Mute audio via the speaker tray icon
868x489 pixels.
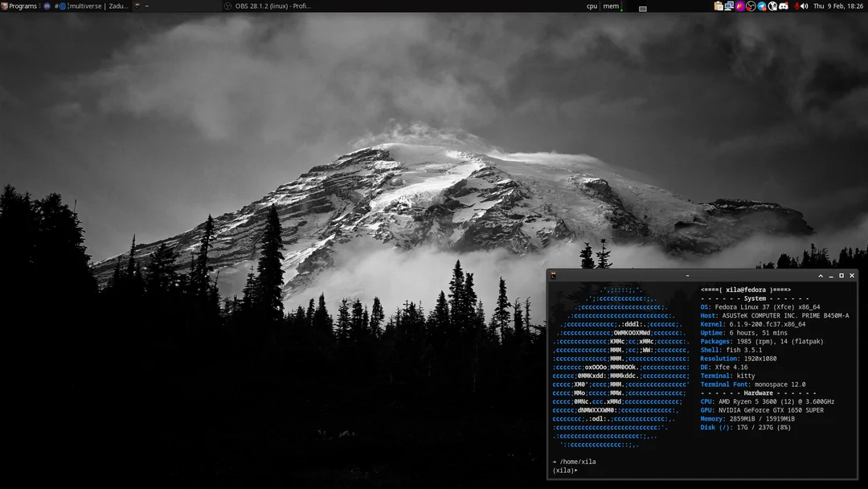[804, 5]
